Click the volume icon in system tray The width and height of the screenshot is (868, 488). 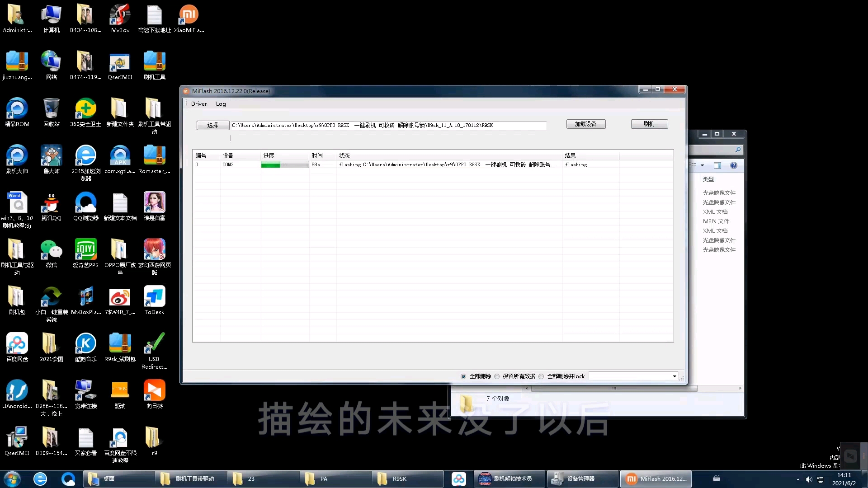coord(809,479)
